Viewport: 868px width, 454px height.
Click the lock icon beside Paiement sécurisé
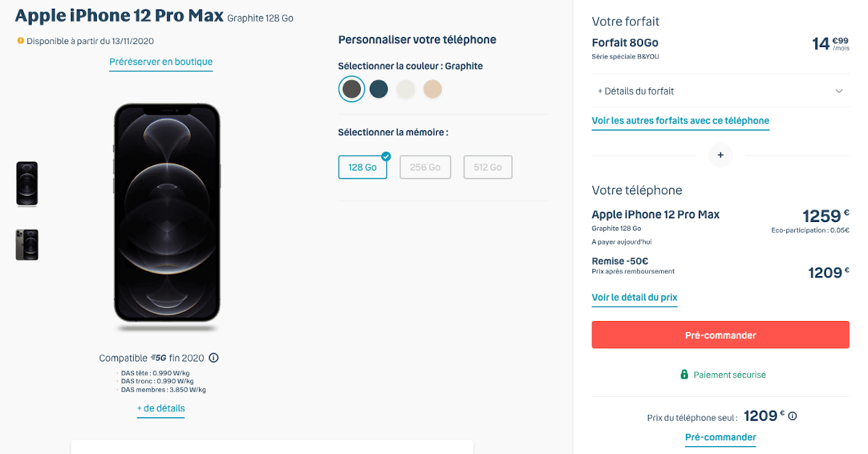point(686,374)
